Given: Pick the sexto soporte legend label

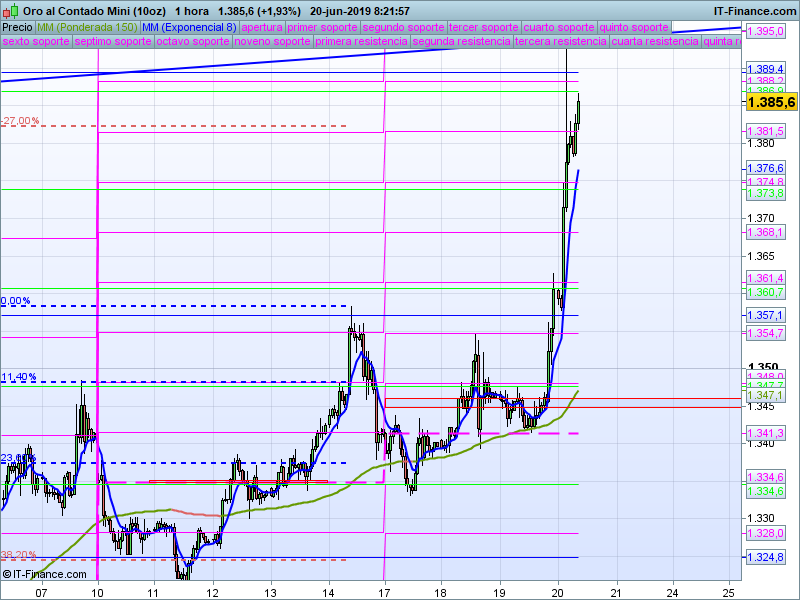Looking at the screenshot, I should click(36, 41).
